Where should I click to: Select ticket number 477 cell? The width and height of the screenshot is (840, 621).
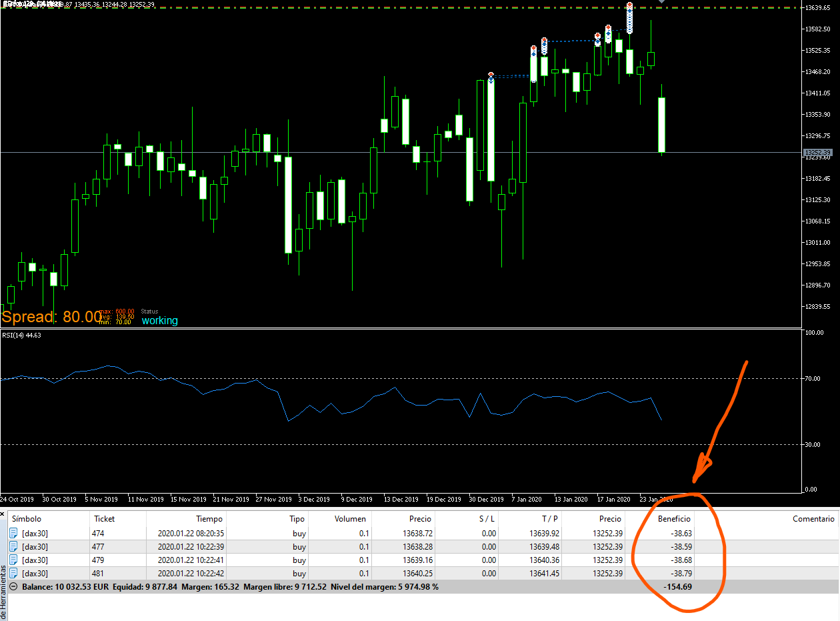(98, 546)
